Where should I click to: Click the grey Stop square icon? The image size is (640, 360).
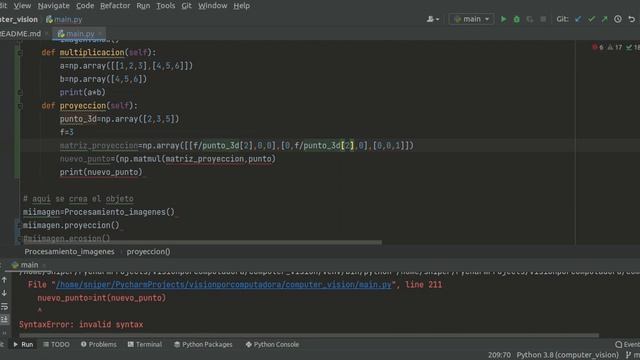point(543,19)
